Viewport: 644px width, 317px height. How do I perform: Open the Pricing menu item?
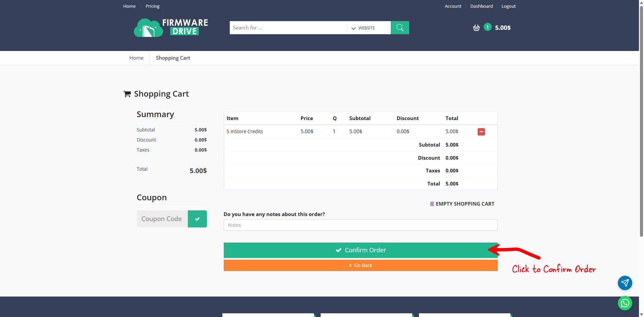tap(152, 6)
